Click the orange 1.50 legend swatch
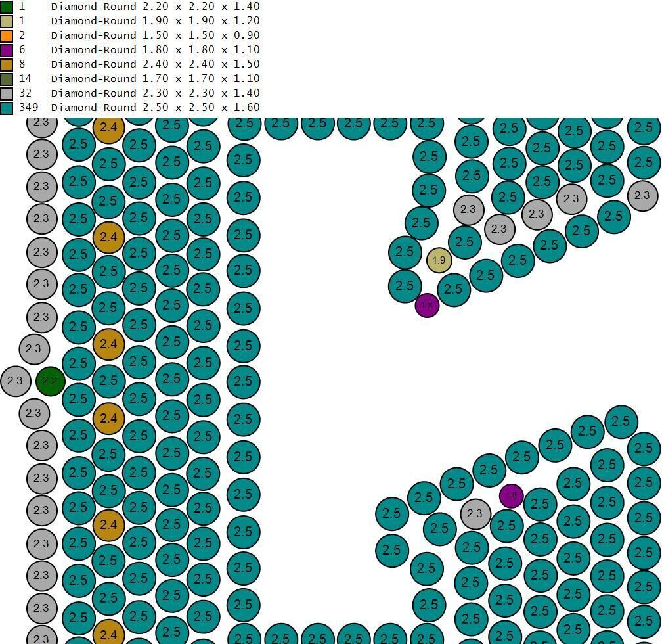This screenshot has height=644, width=662. click(7, 35)
